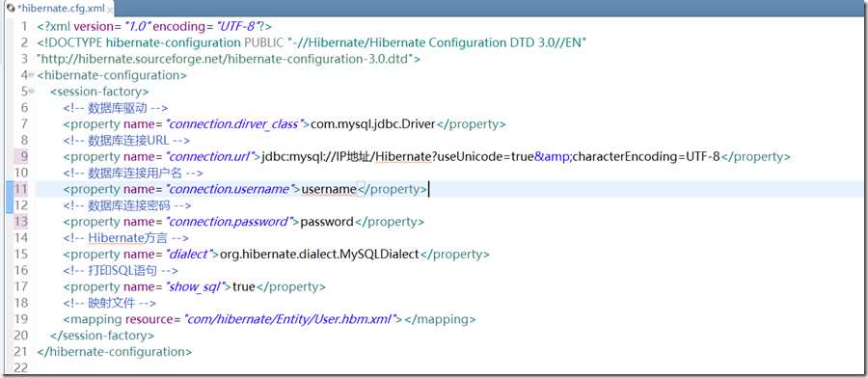
Task: Collapse the session-factory fold marker on line 5
Action: (x=31, y=92)
